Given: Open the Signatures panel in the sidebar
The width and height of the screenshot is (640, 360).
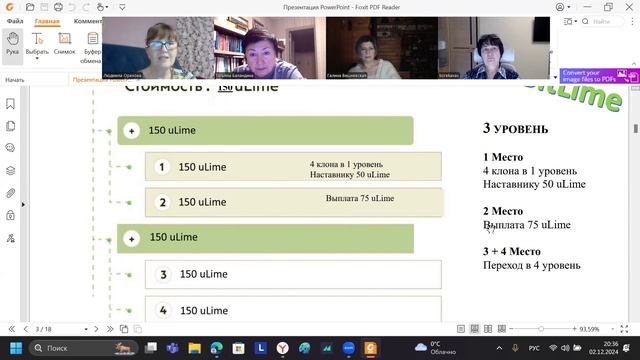Looking at the screenshot, I should coord(11,238).
